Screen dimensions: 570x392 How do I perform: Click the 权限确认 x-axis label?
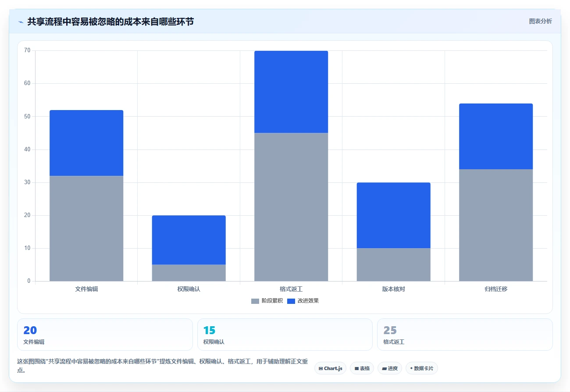pyautogui.click(x=189, y=289)
